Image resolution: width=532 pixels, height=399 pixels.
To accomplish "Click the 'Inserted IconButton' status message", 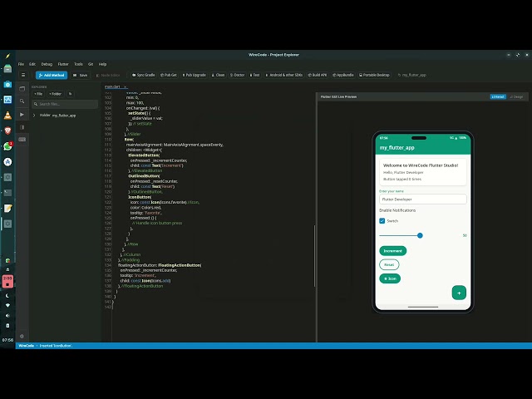I will tap(56, 346).
